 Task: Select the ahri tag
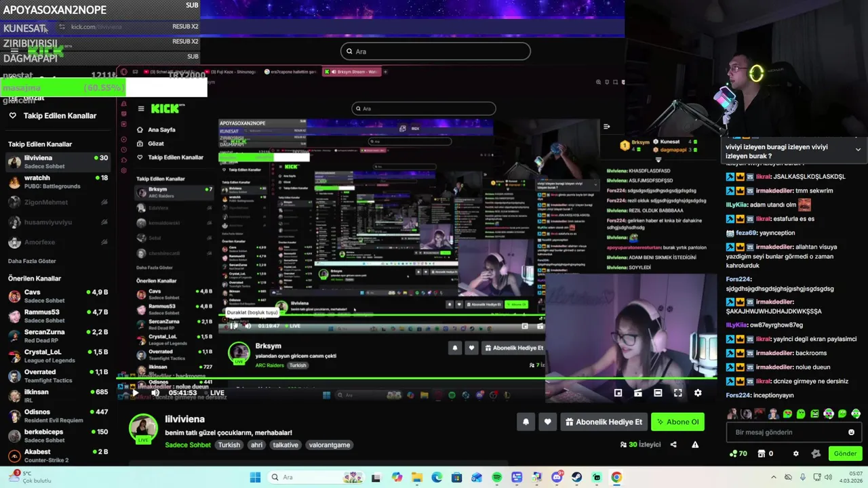click(x=257, y=445)
